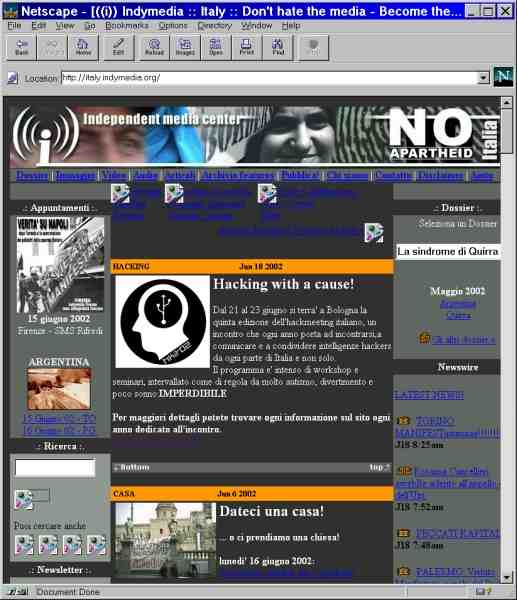Open the Go menu
This screenshot has height=600, width=517.
pos(89,26)
